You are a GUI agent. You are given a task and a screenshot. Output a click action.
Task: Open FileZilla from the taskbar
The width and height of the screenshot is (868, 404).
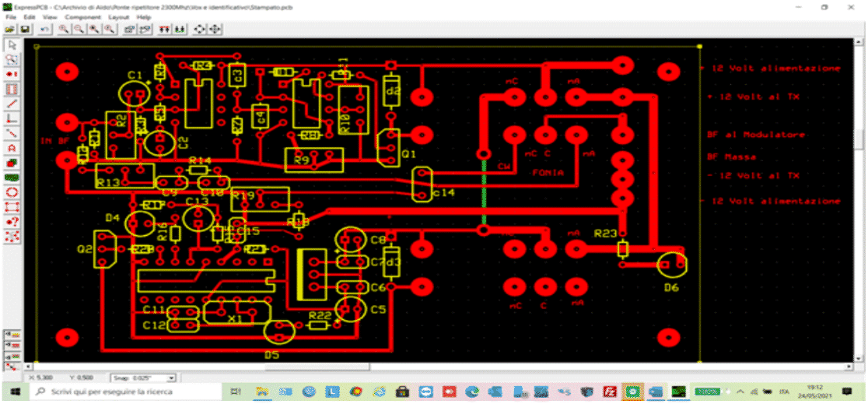(x=610, y=392)
